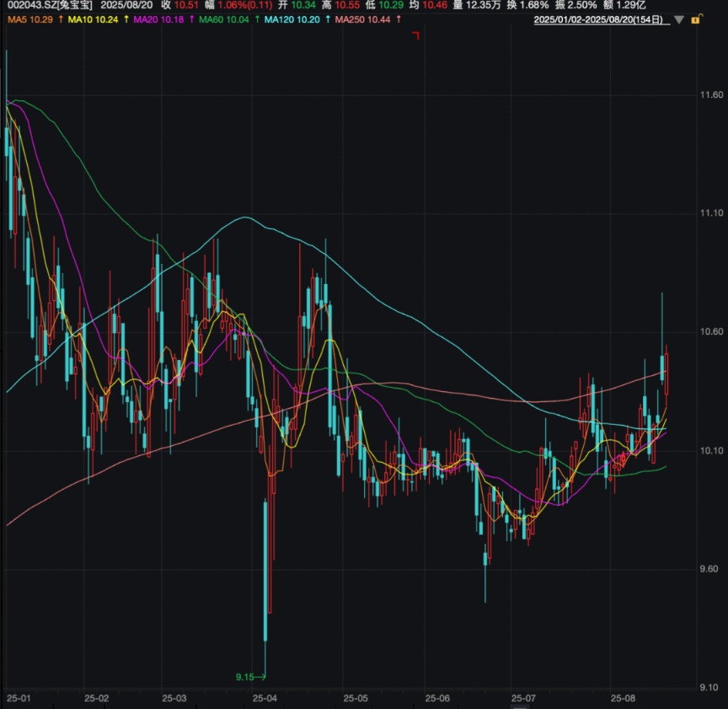Image resolution: width=728 pixels, height=709 pixels.
Task: Click the 25-08 date on the time axis
Action: click(624, 699)
